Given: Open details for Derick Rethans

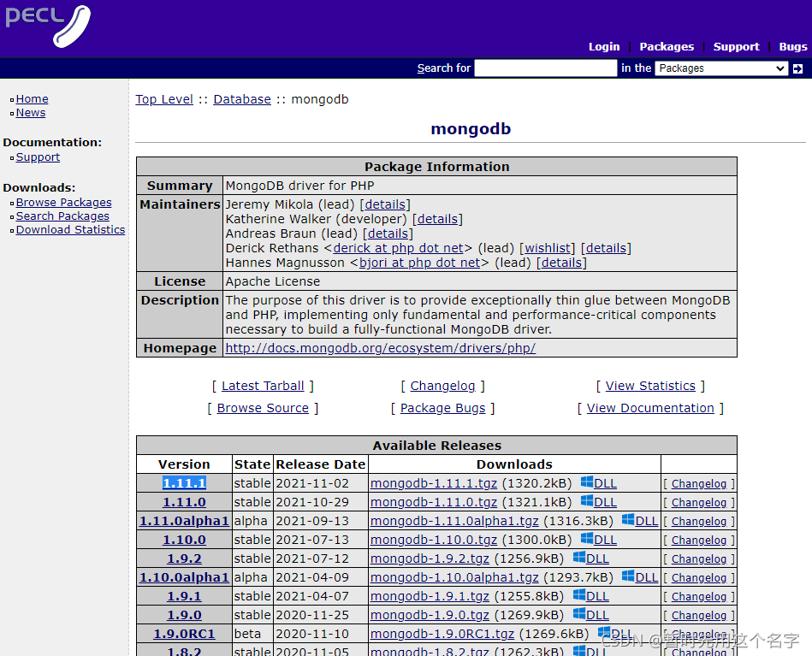Looking at the screenshot, I should coord(606,248).
